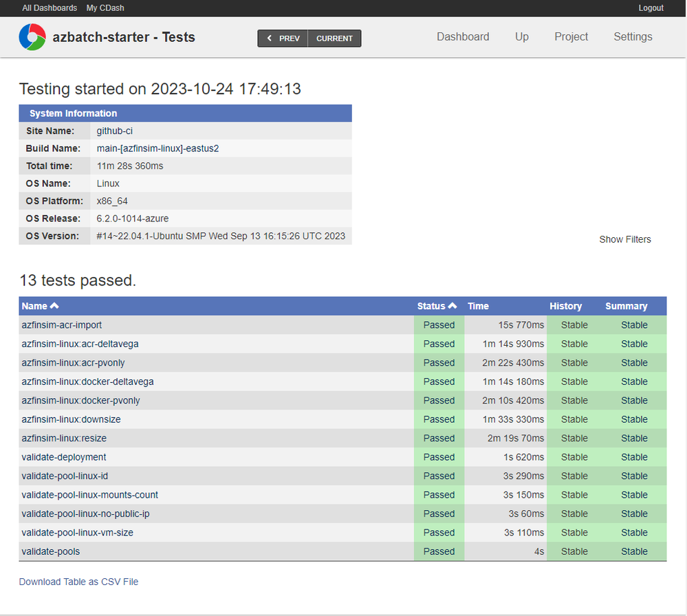The width and height of the screenshot is (687, 616).
Task: Open validate-pool-linux-mounts-count test
Action: (x=90, y=494)
